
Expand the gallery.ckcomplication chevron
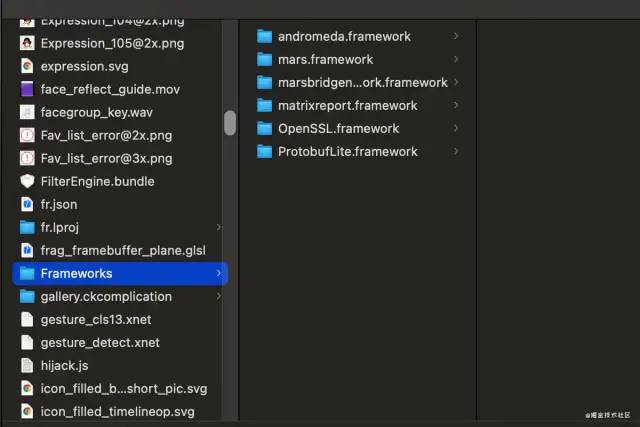click(x=219, y=296)
